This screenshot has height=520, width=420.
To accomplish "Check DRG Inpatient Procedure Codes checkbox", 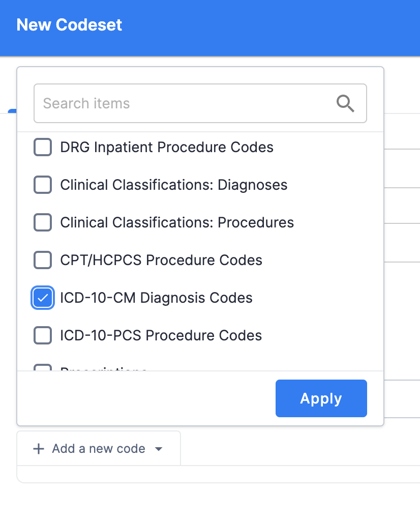I will (43, 147).
